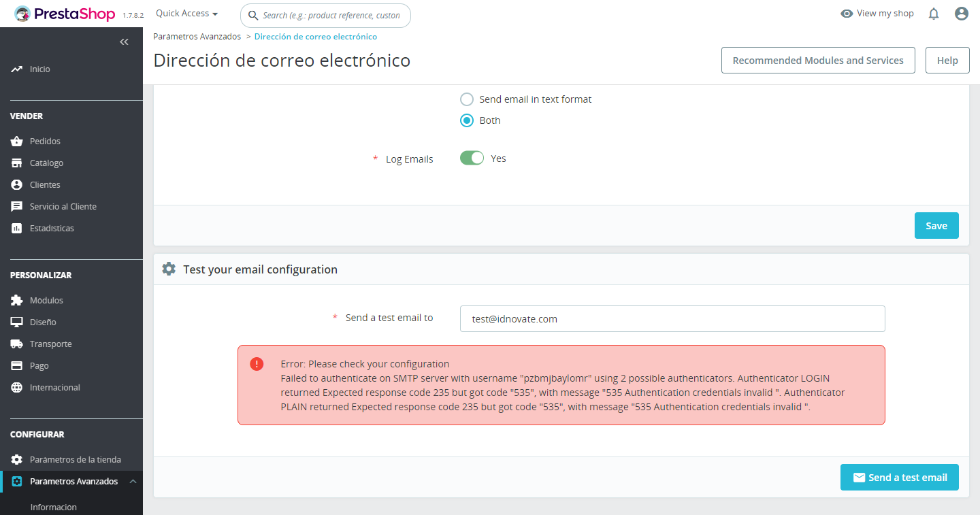The height and width of the screenshot is (515, 980).
Task: Open the user profile avatar icon
Action: (962, 14)
